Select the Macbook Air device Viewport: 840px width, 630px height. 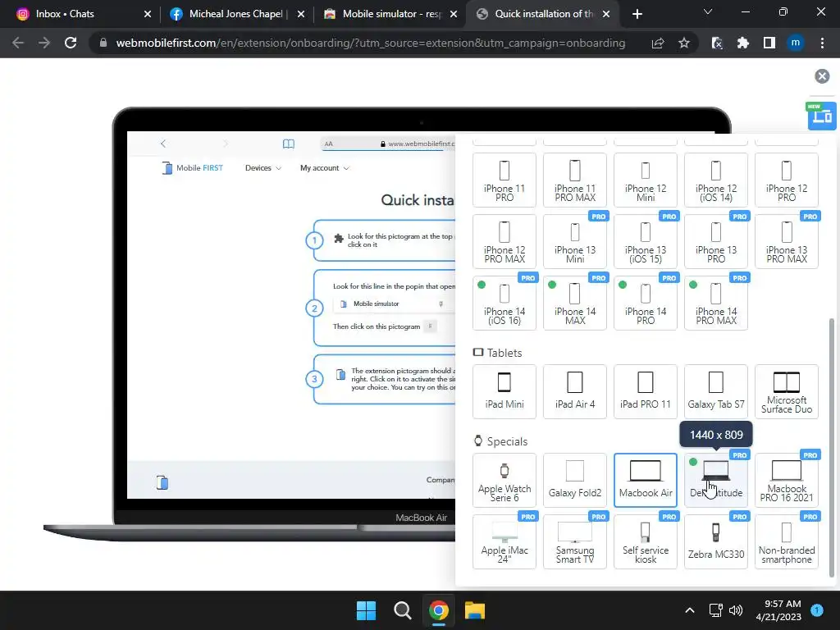[646, 480]
